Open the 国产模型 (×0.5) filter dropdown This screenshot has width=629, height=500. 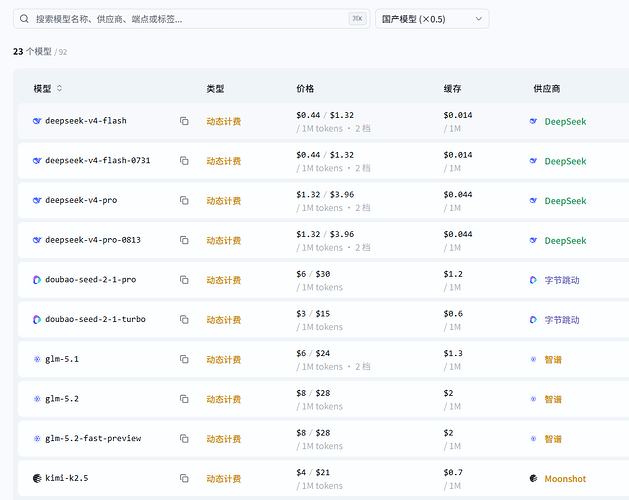click(432, 19)
